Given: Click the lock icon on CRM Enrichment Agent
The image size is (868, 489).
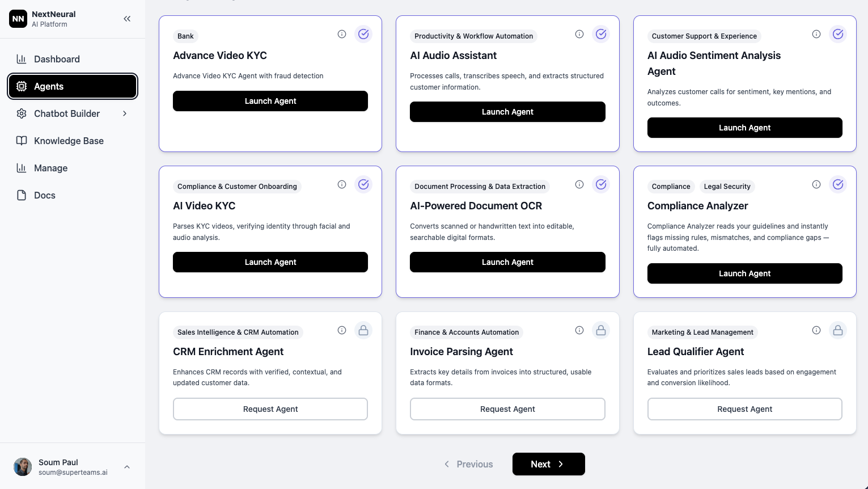Looking at the screenshot, I should pos(363,330).
